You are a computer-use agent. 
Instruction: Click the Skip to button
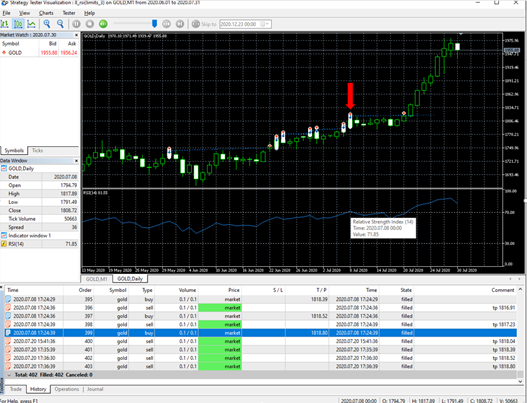pos(204,24)
